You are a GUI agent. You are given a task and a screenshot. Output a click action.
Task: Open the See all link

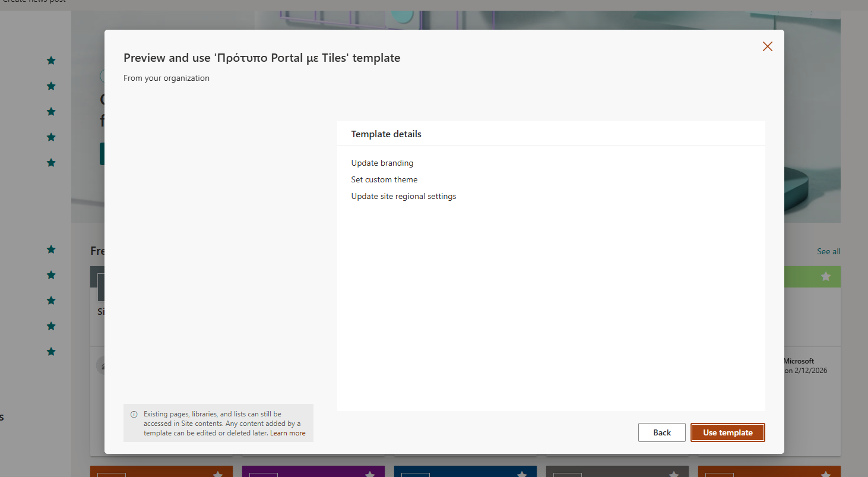[828, 251]
